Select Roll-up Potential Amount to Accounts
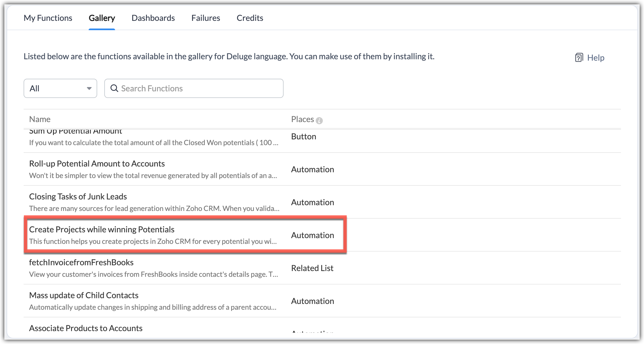The width and height of the screenshot is (644, 344). point(97,163)
